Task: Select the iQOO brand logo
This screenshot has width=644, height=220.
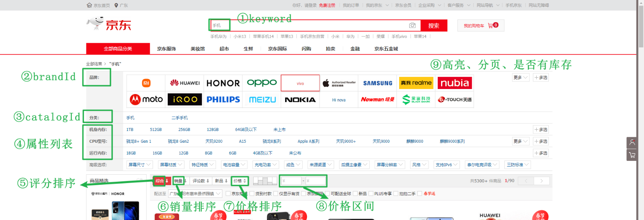Action: (184, 100)
